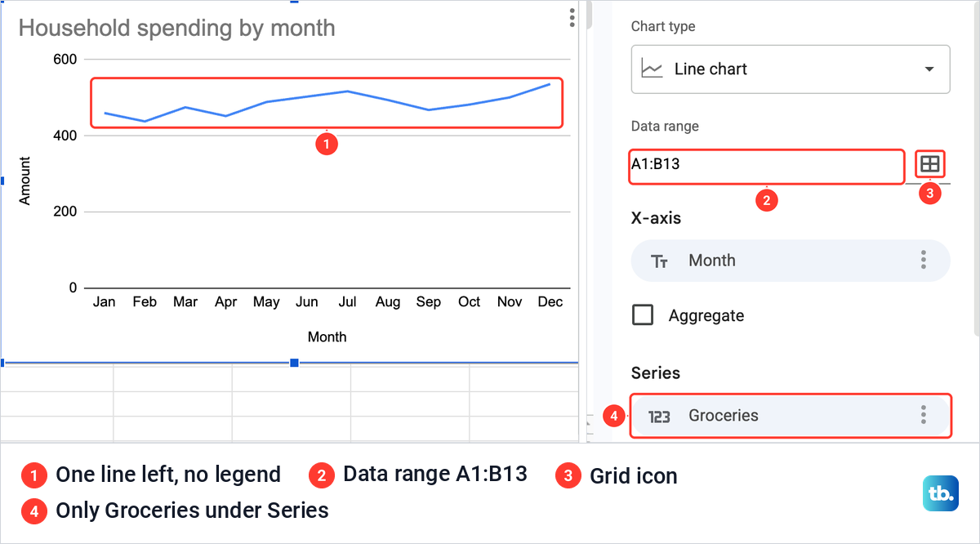Click the Data range field showing A1:B13

click(766, 166)
